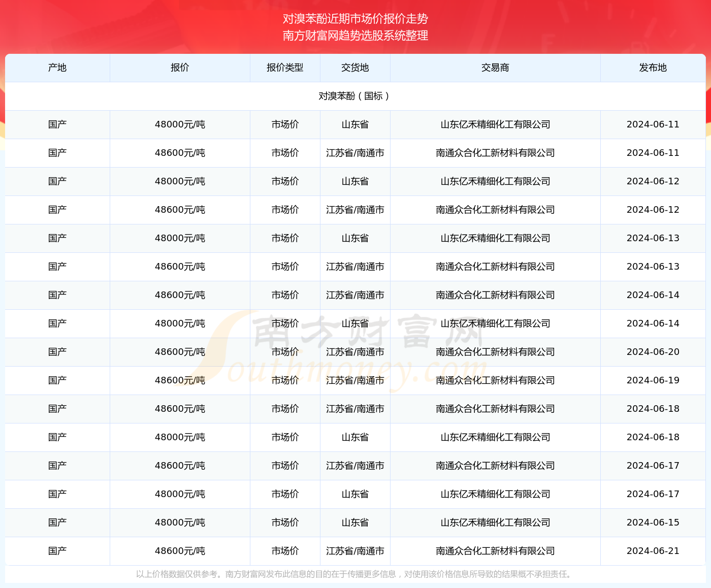
Task: Click 国产 in the 2024-06-21 row
Action: click(57, 551)
